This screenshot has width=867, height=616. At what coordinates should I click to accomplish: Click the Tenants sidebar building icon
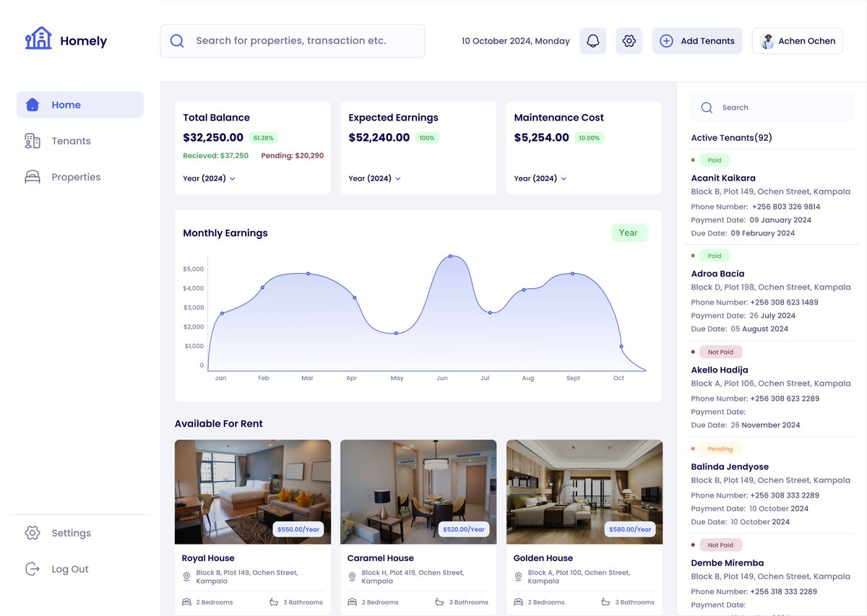(x=33, y=141)
